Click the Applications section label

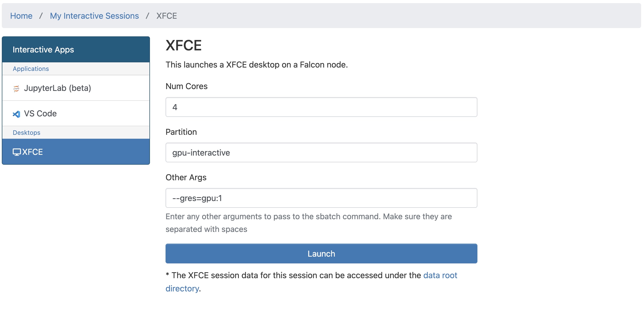tap(31, 69)
